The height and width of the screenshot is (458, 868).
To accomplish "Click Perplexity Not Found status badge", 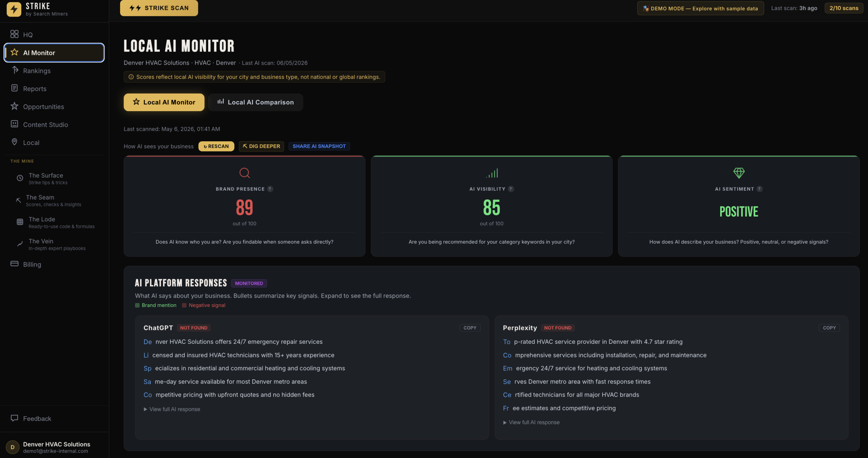I will tap(558, 328).
